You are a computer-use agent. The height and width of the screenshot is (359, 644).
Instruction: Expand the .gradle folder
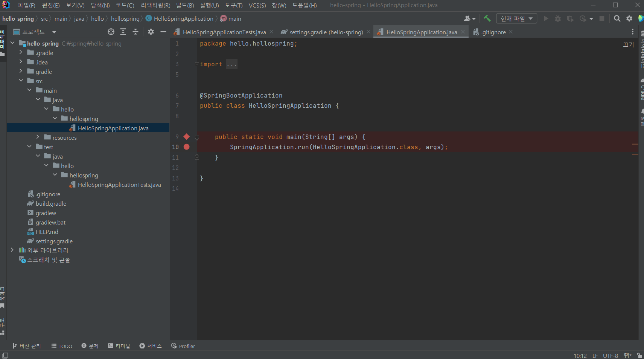(21, 52)
